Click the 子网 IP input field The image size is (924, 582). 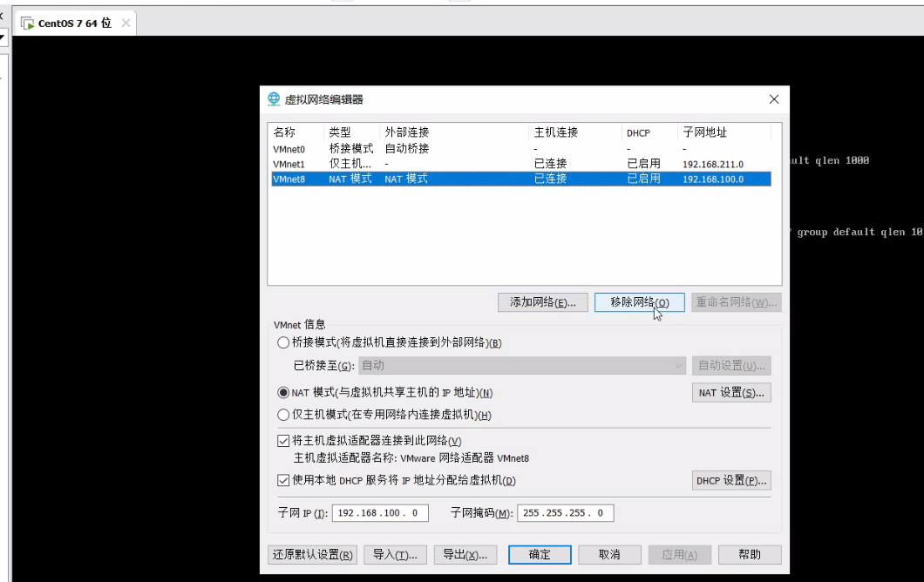380,513
